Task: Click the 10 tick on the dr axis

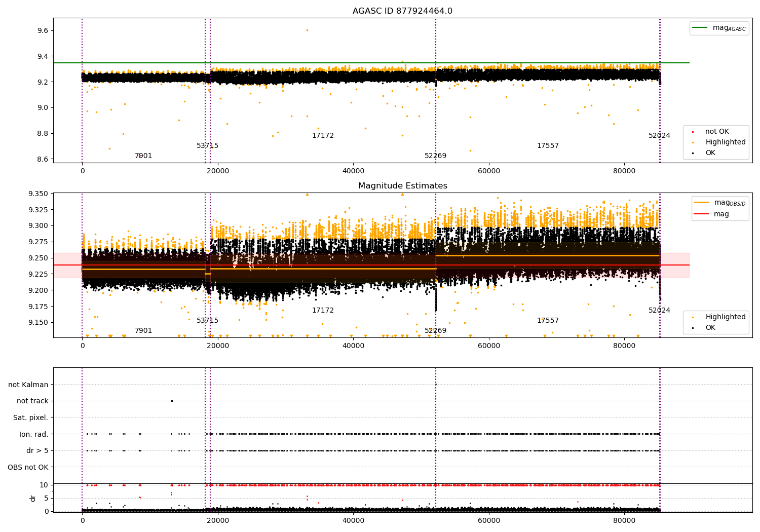Action: (x=44, y=485)
